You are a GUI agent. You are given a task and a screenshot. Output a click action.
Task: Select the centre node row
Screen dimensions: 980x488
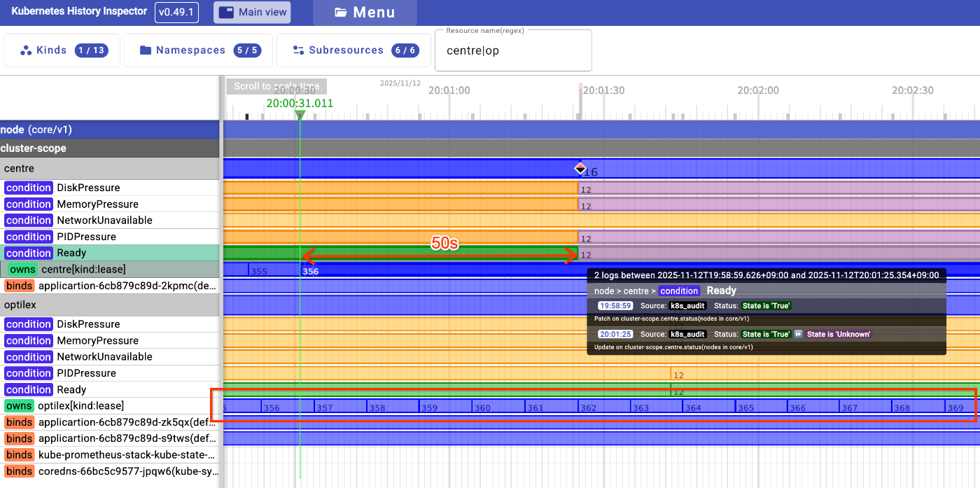[x=111, y=169]
